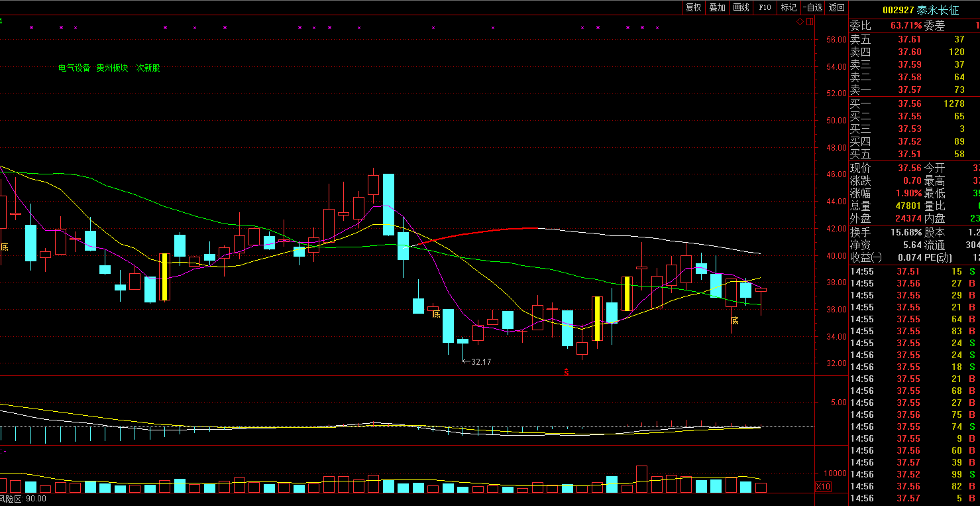Select the 卖二 price 37.58
Image resolution: width=980 pixels, height=506 pixels.
click(910, 78)
